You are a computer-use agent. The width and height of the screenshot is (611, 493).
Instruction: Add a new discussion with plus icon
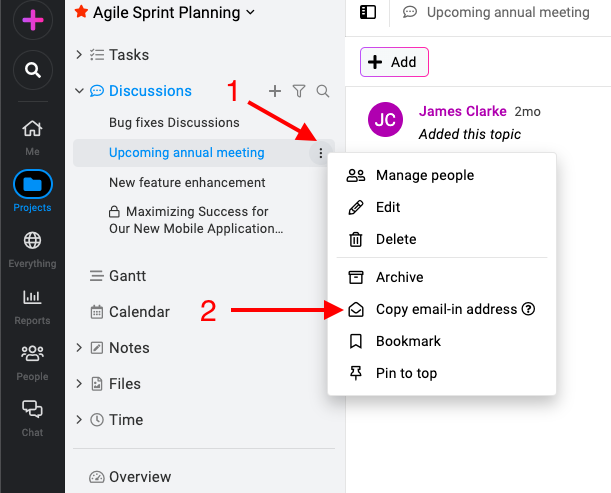(x=275, y=91)
